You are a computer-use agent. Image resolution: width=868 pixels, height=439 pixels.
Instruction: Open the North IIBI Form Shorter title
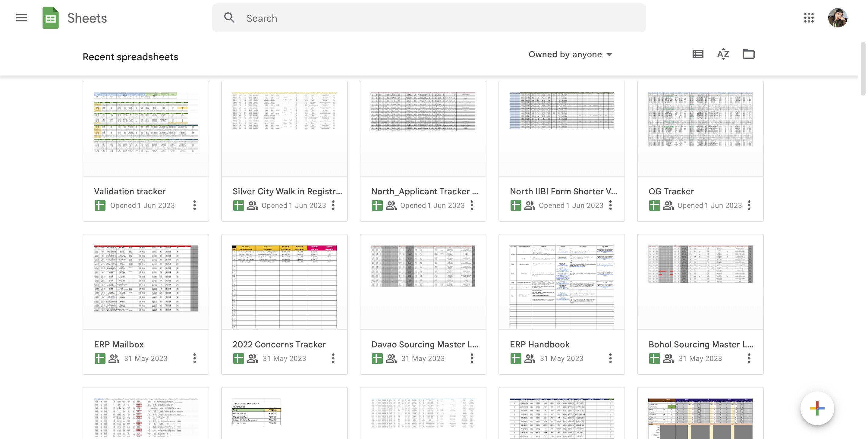click(563, 191)
